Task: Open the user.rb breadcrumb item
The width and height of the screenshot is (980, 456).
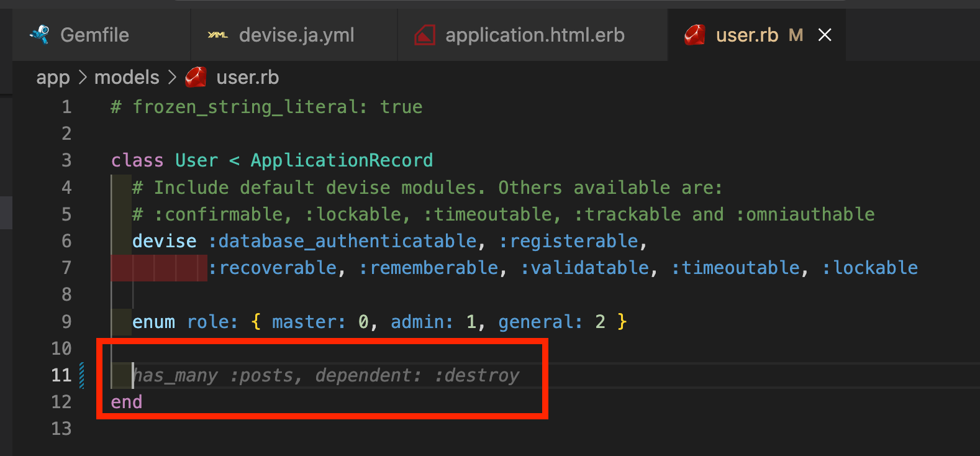Action: tap(247, 78)
